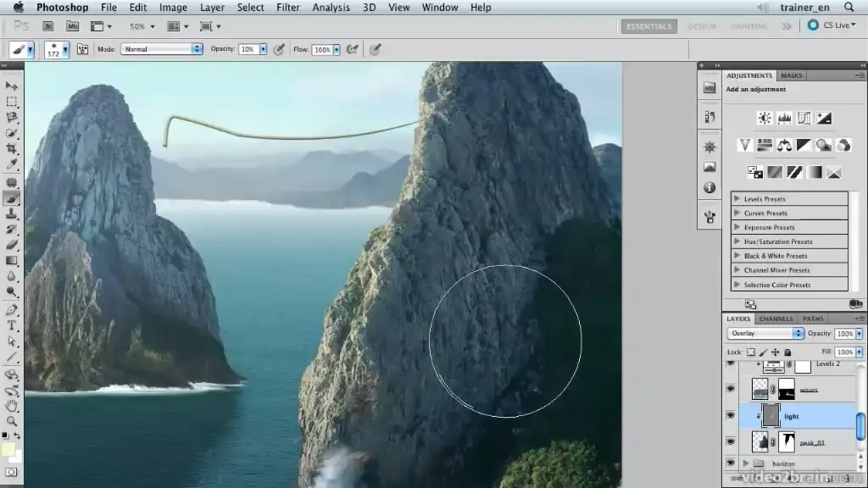Viewport: 868px width, 488px height.
Task: Open the Brush panel toggle icon
Action: 82,49
